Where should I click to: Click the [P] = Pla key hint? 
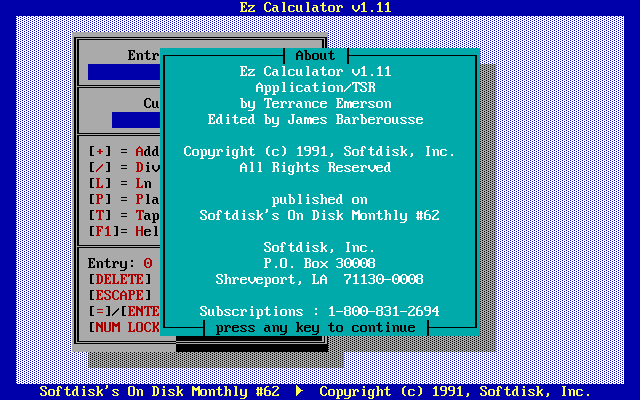point(124,199)
